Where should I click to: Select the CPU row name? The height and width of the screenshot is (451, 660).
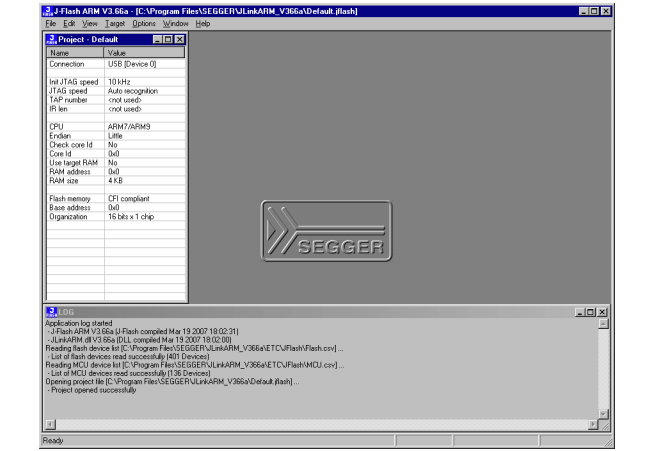click(x=56, y=127)
